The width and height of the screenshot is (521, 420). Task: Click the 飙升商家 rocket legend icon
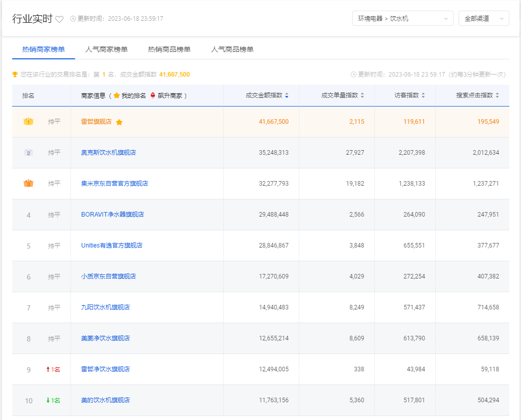tap(153, 96)
